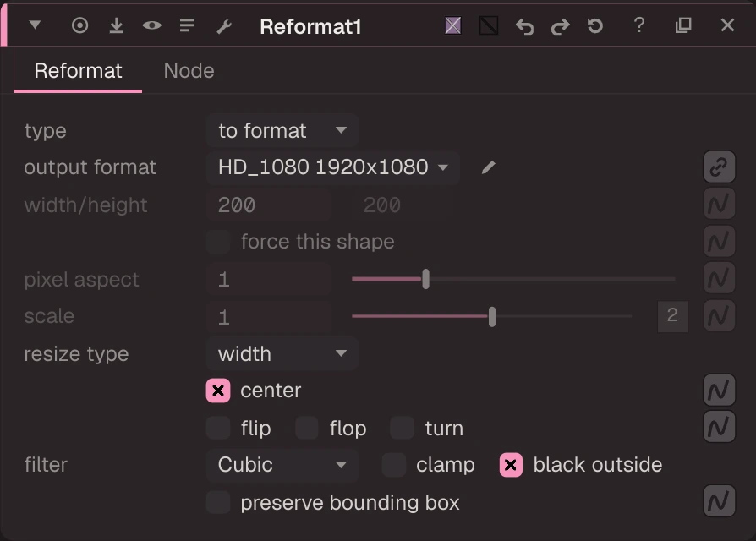Image resolution: width=756 pixels, height=541 pixels.
Task: Open the filter Cubic dropdown
Action: coord(282,465)
